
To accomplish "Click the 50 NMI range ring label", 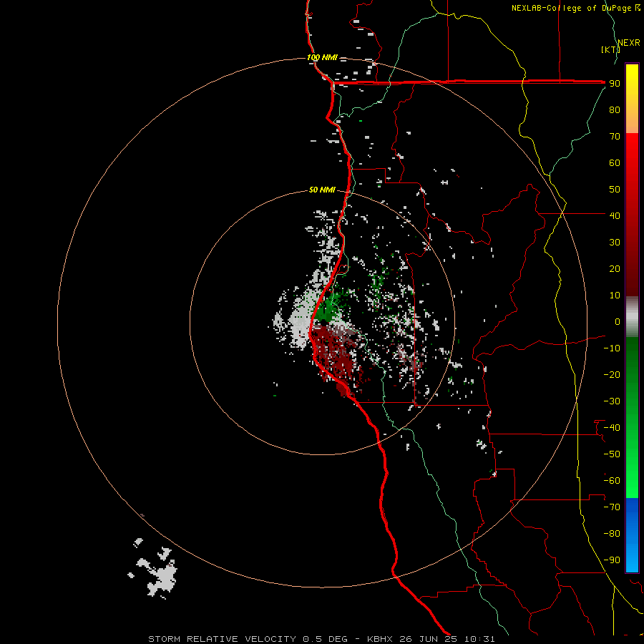I will [x=322, y=190].
